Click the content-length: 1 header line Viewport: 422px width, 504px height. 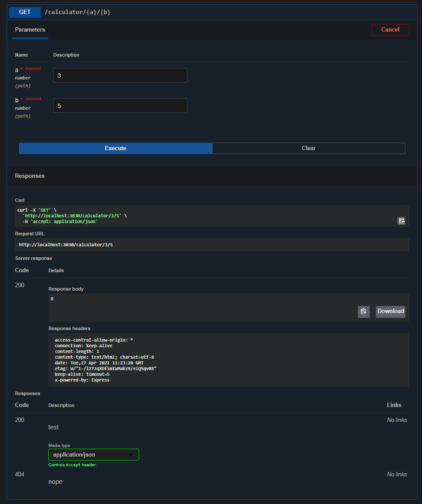77,351
